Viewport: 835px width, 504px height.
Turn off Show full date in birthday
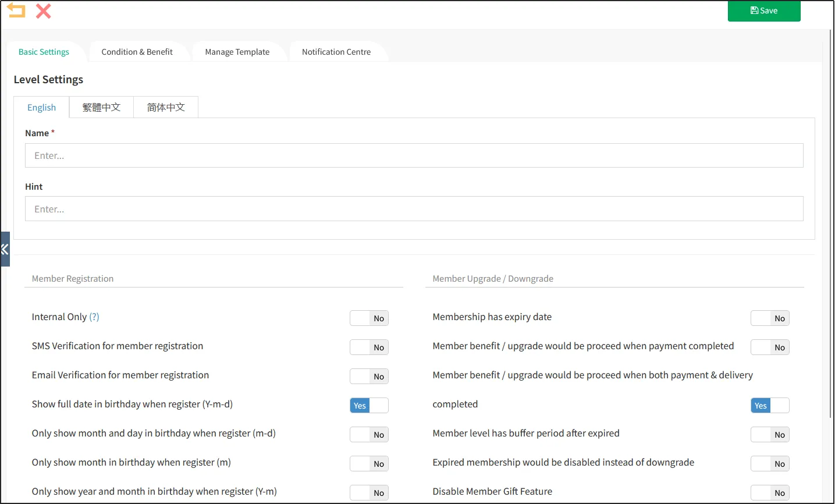point(369,406)
